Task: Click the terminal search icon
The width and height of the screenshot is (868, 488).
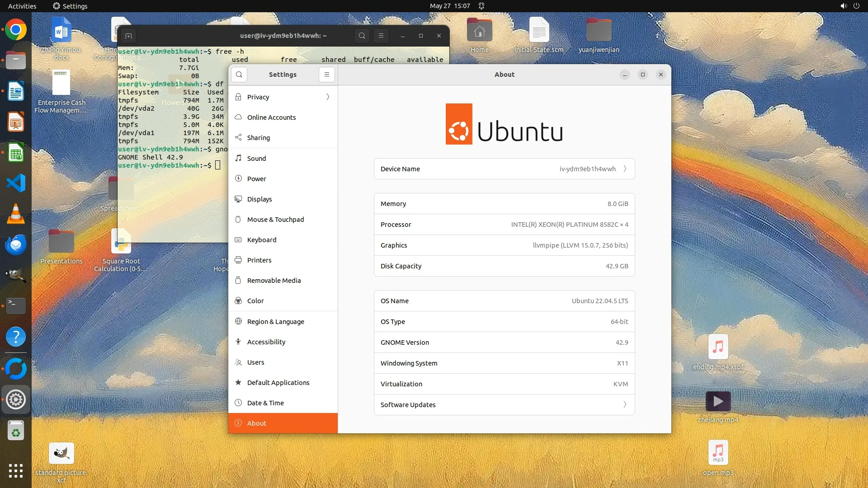Action: [362, 36]
